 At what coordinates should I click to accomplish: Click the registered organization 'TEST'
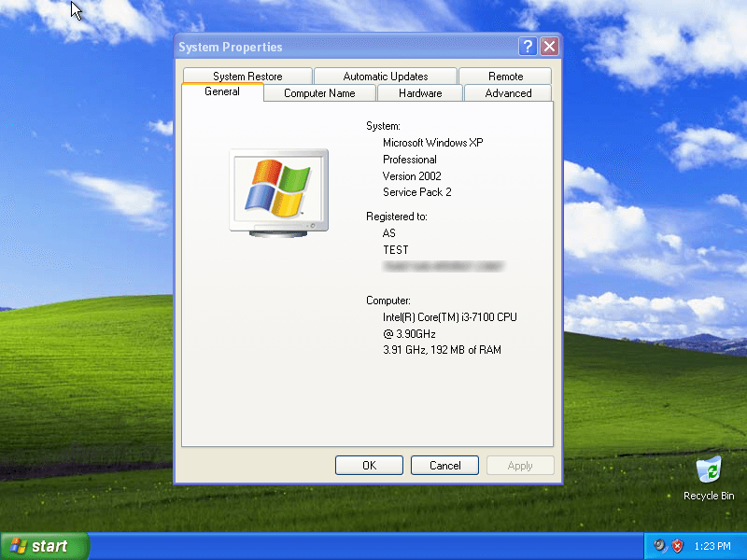[x=396, y=250]
